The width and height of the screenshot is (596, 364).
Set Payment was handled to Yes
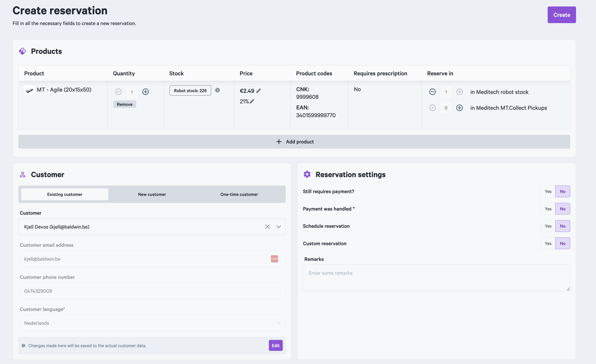548,209
